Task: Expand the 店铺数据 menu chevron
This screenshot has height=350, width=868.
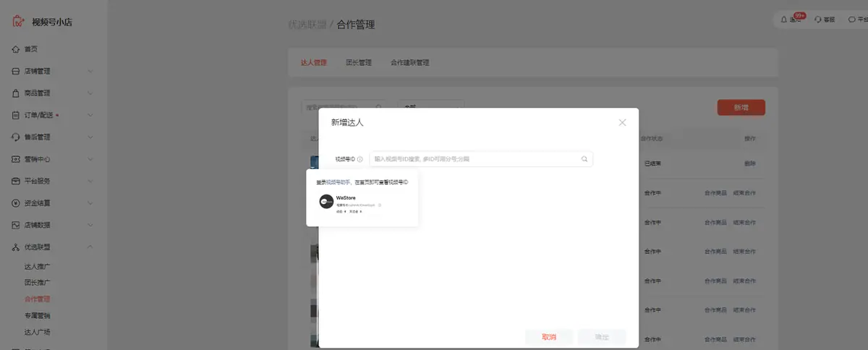Action: click(x=90, y=225)
